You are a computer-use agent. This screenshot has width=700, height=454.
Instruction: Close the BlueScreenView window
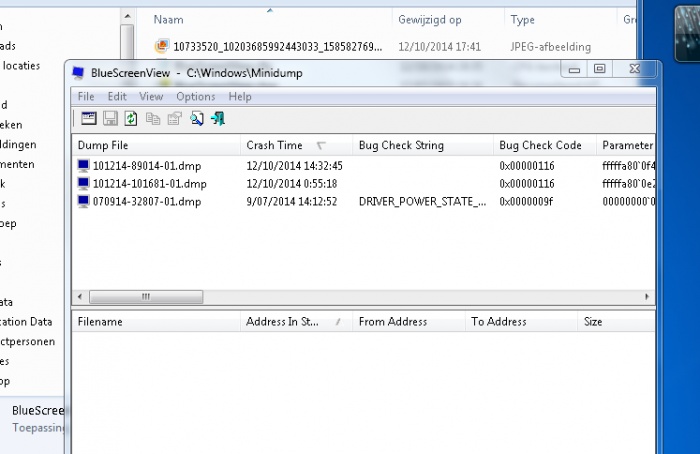(634, 69)
